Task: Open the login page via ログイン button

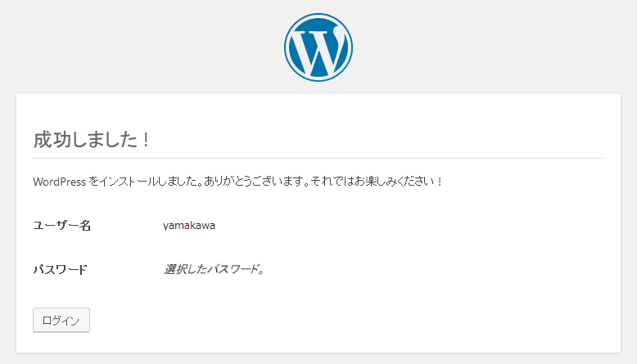Action: coord(61,320)
